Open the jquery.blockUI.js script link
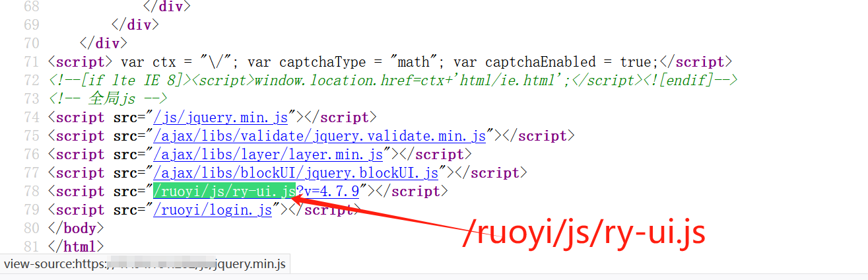The width and height of the screenshot is (868, 280). point(296,173)
